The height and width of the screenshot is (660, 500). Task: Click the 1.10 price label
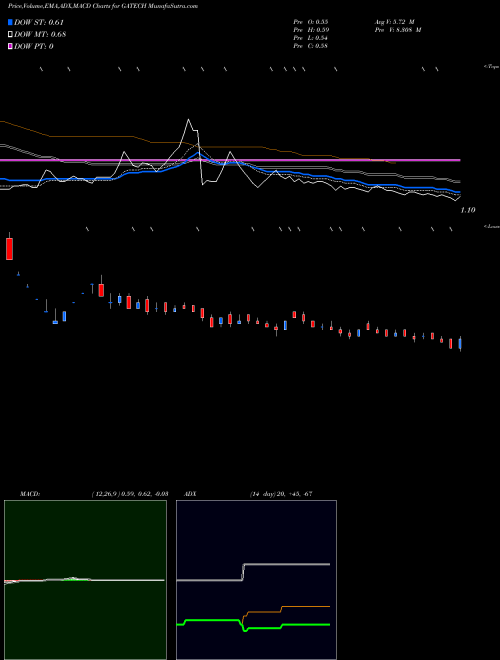click(468, 210)
